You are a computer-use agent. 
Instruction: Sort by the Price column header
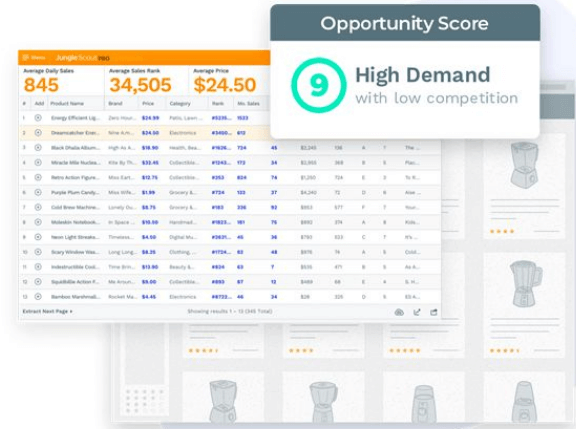pos(148,104)
